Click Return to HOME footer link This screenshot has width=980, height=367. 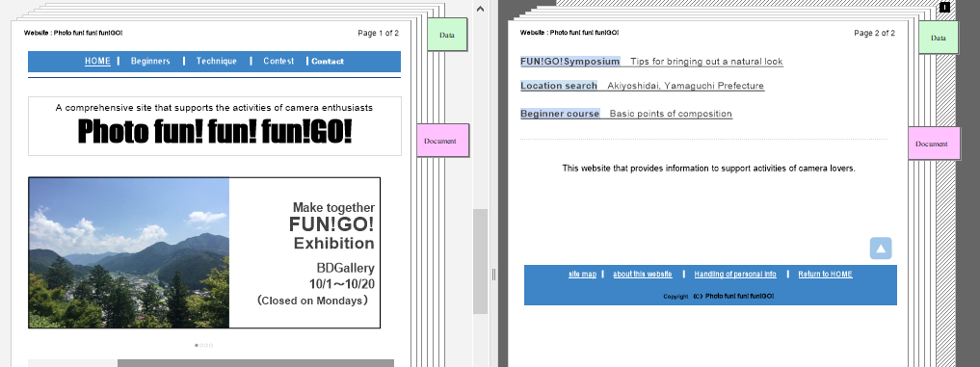[825, 274]
